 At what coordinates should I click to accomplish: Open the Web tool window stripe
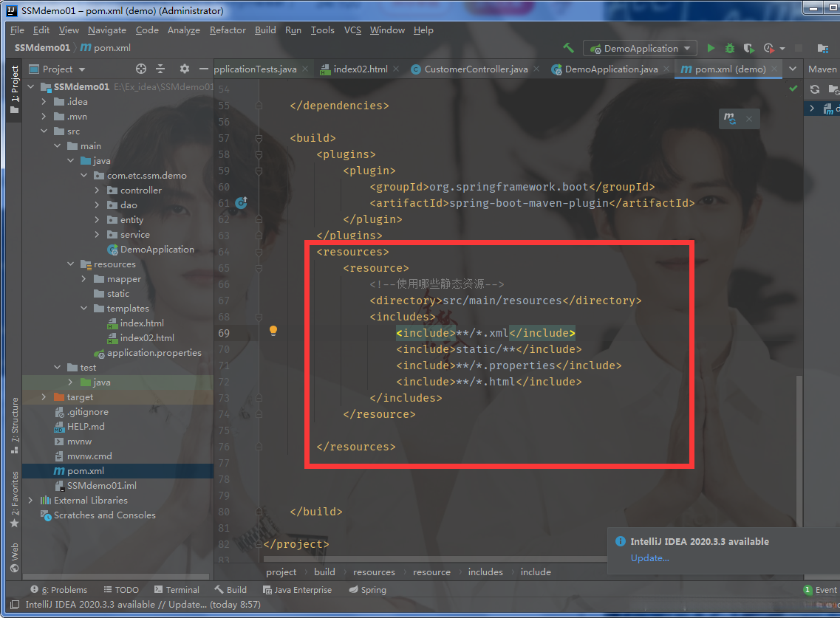[15, 557]
